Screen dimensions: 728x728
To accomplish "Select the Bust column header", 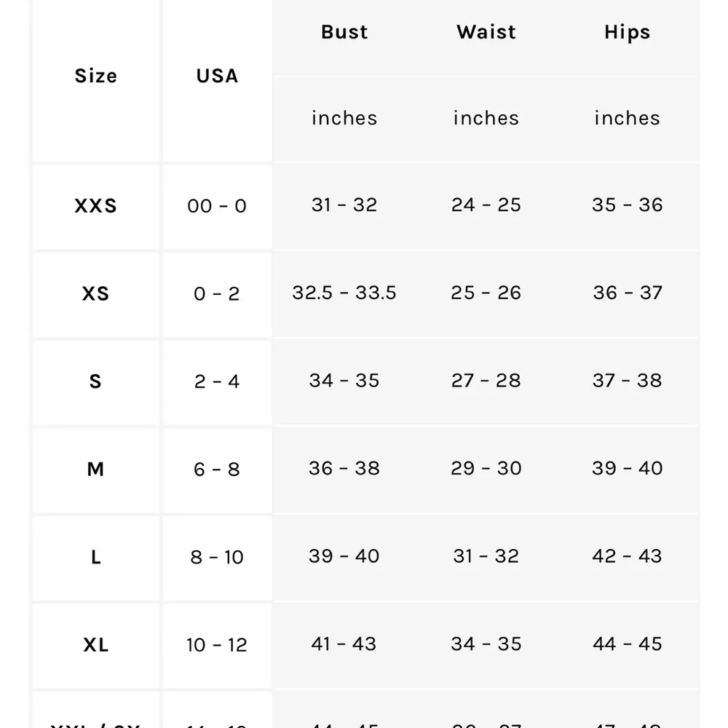I will (344, 32).
